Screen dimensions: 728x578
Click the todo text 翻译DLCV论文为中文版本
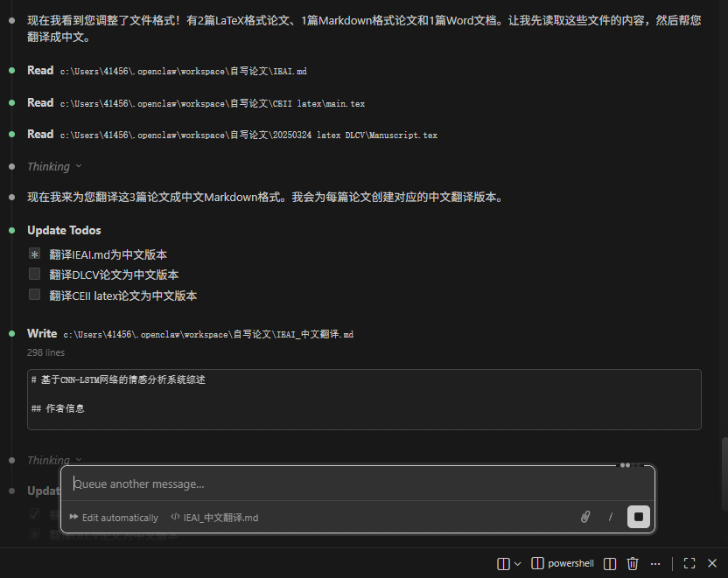coord(114,275)
